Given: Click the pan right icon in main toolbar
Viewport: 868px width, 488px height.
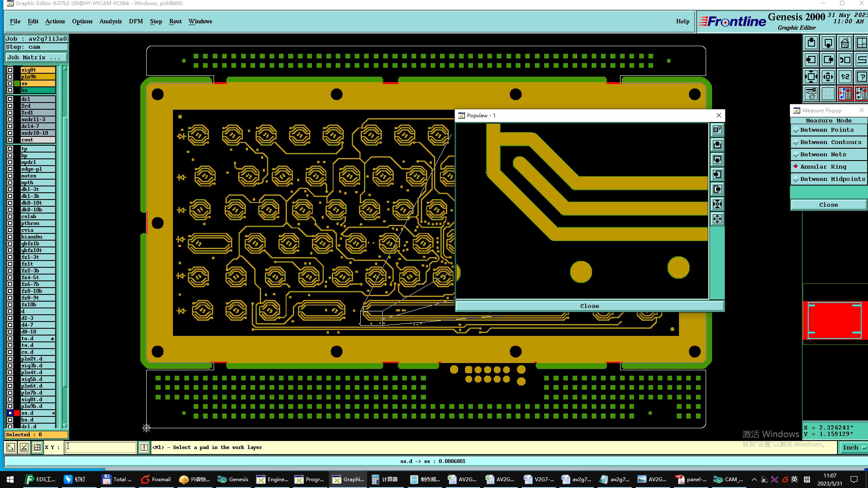Looking at the screenshot, I should (828, 60).
